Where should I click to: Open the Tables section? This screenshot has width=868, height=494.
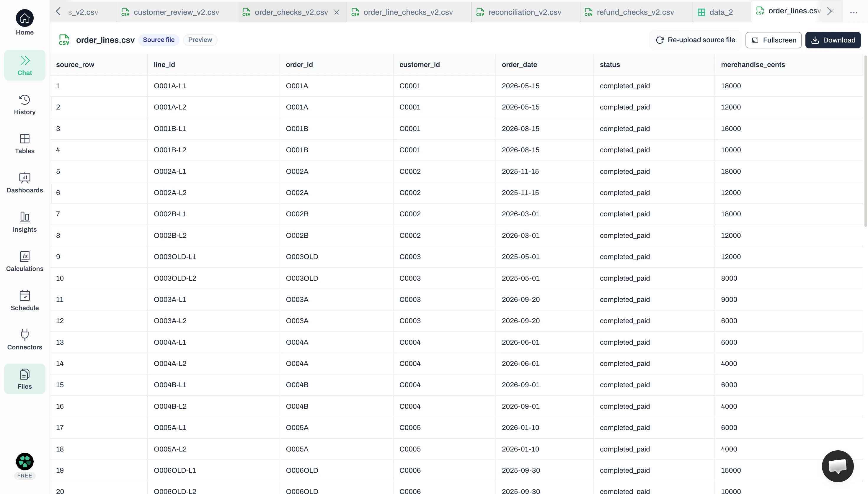(x=25, y=144)
